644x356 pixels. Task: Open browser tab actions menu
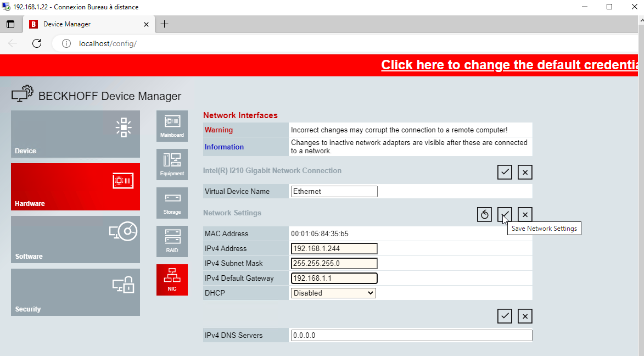10,24
